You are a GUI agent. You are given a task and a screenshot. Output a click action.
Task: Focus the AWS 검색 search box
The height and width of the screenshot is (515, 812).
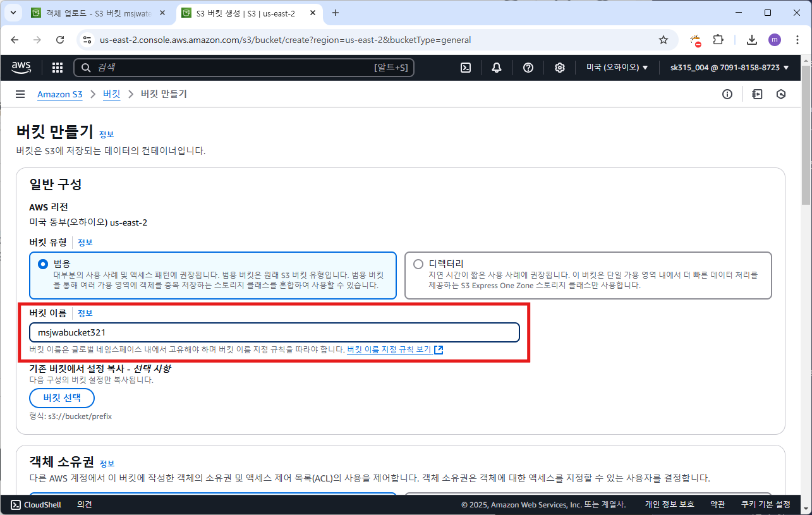tap(244, 68)
